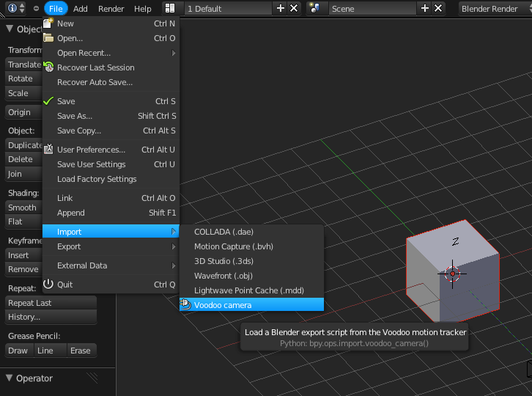Choose Open Recent submenu
The image size is (532, 396).
coord(111,53)
